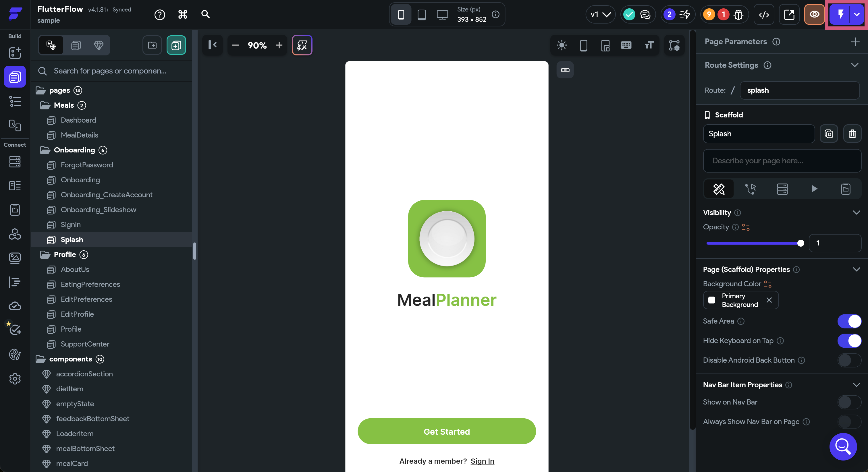
Task: Open the debug bug icon
Action: coord(738,14)
